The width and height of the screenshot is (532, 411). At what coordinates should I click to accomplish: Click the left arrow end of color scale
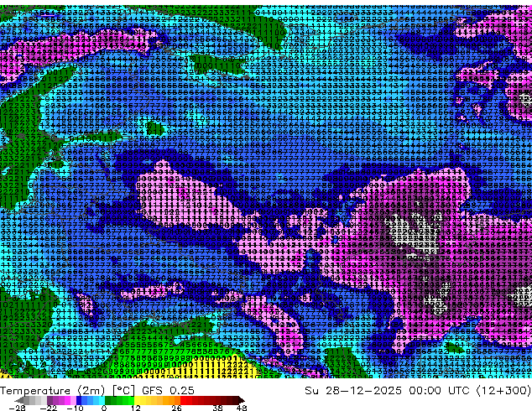pyautogui.click(x=19, y=400)
